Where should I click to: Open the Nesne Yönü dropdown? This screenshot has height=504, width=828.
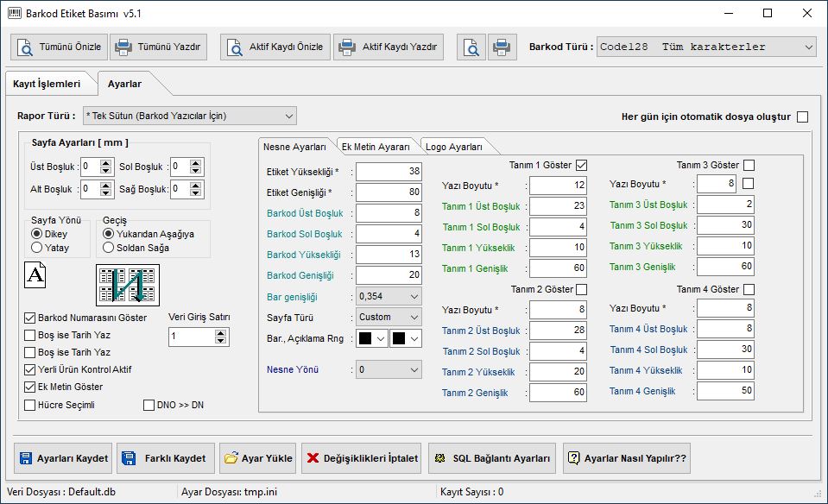(389, 370)
